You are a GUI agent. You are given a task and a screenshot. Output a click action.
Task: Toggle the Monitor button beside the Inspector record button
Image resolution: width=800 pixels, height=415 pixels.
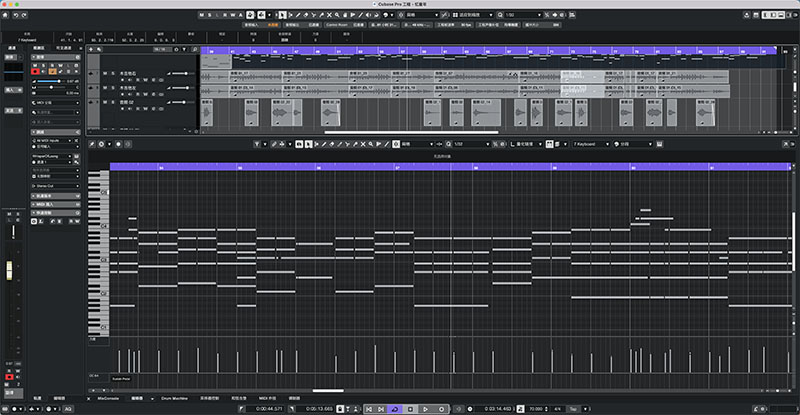43,71
